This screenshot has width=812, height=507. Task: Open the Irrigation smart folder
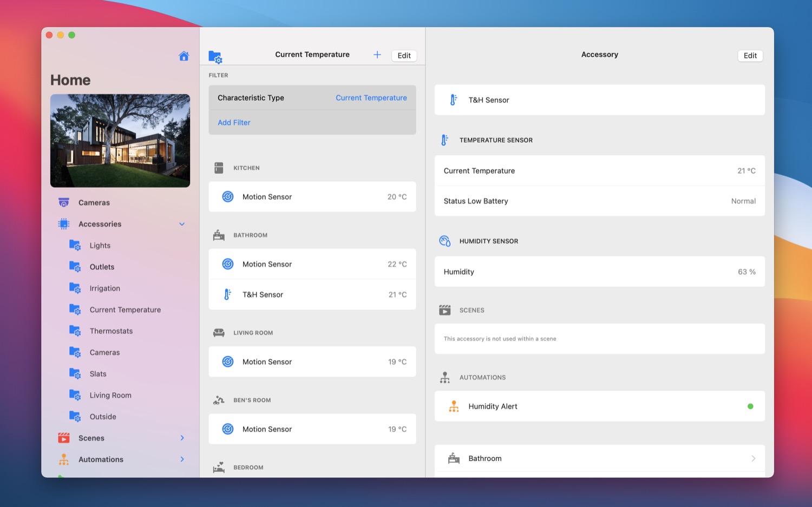click(x=104, y=288)
